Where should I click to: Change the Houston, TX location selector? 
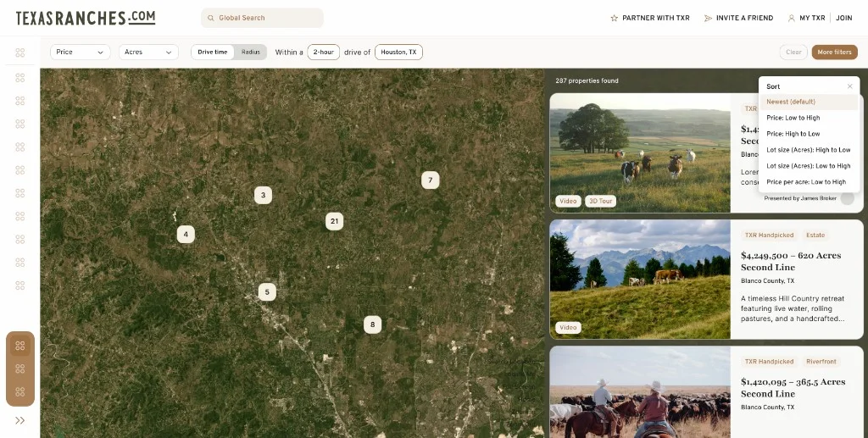(398, 52)
